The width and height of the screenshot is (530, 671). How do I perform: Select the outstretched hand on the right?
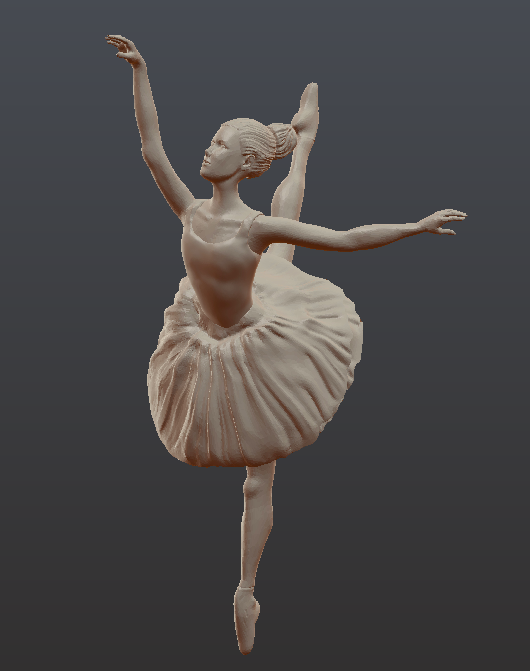pyautogui.click(x=443, y=222)
